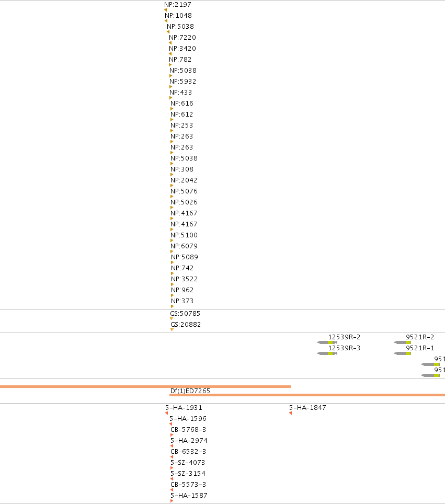Select the triangle marker below NP:5100
Viewport: 445px width, 504px height.
[172, 240]
